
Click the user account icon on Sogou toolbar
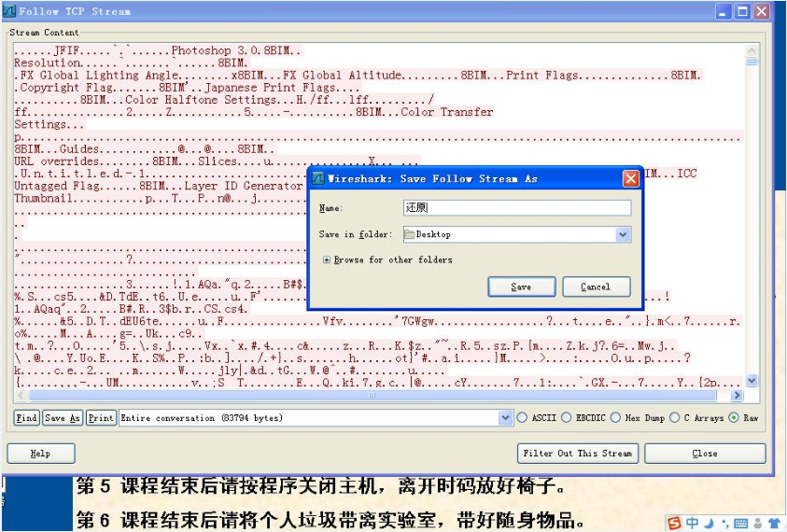pos(757,524)
